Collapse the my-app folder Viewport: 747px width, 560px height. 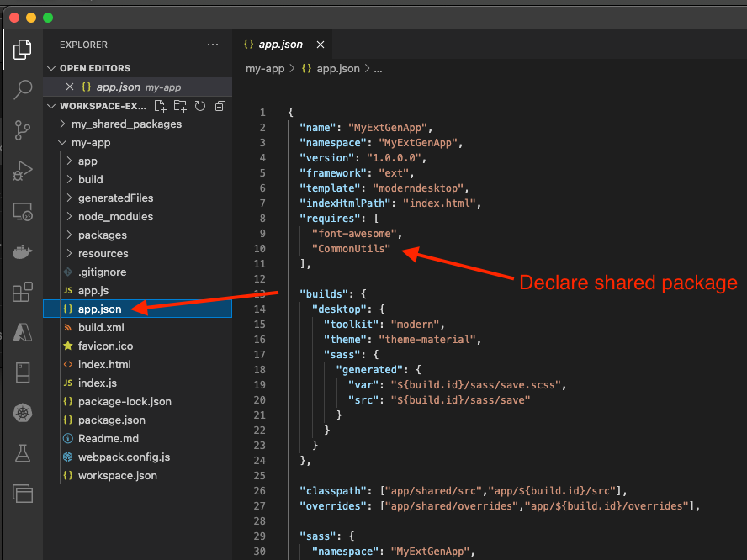pyautogui.click(x=91, y=142)
